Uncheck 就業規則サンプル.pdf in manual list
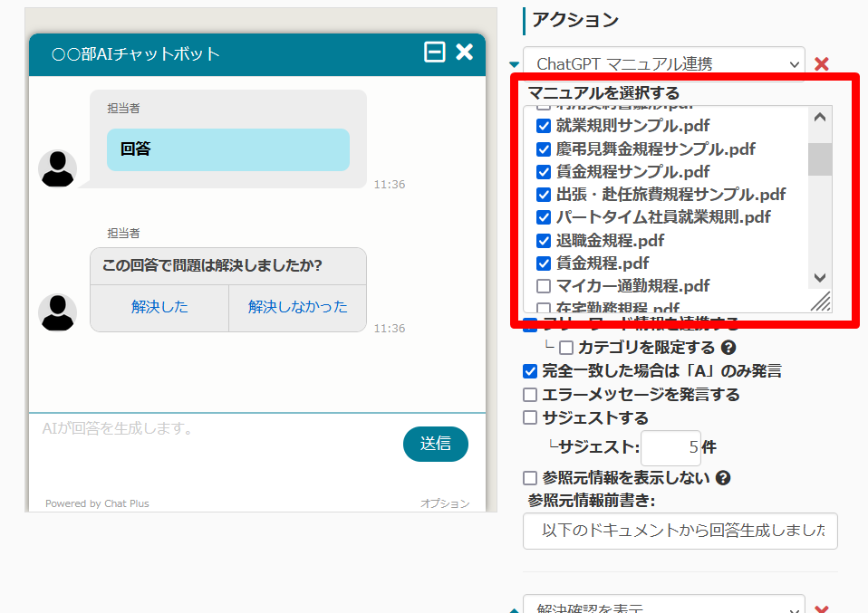 [x=544, y=126]
